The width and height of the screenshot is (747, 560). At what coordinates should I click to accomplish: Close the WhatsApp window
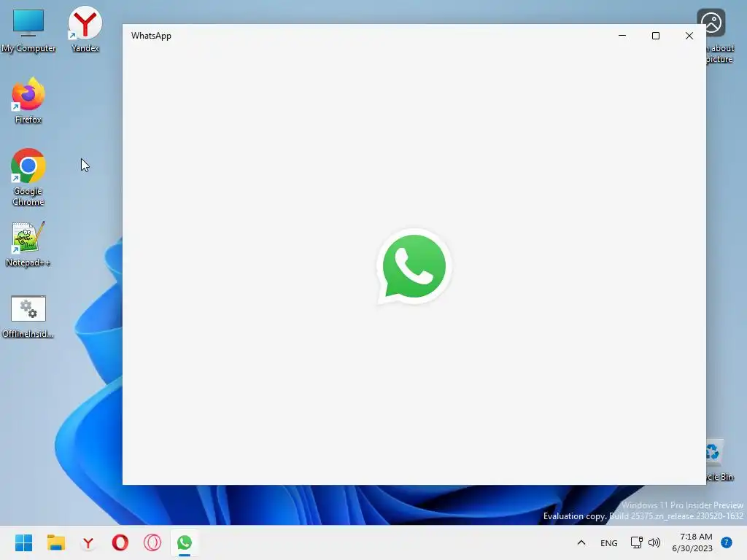[689, 36]
